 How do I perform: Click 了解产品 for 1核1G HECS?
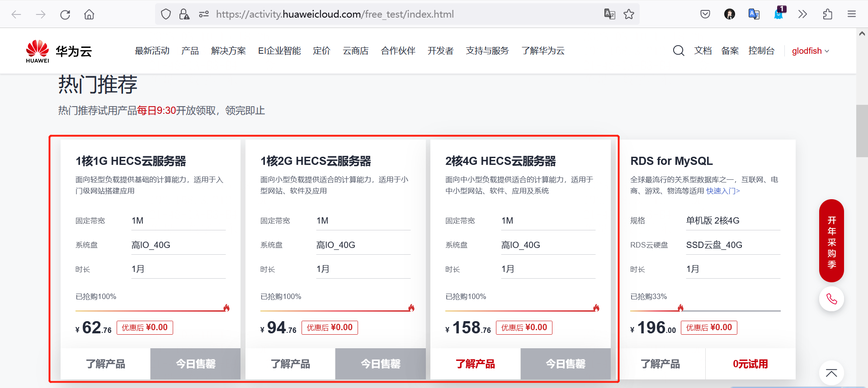click(105, 364)
